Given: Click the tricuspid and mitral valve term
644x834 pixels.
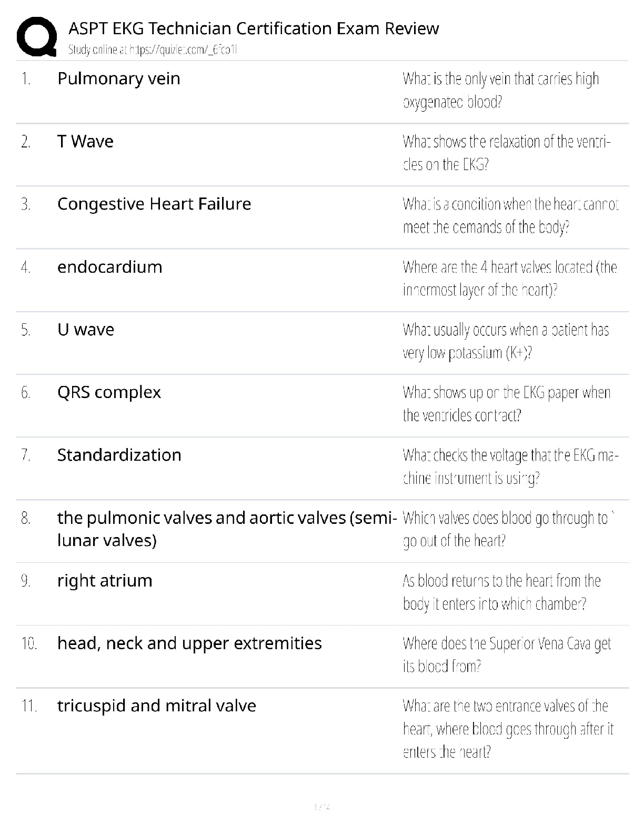Looking at the screenshot, I should [x=157, y=706].
